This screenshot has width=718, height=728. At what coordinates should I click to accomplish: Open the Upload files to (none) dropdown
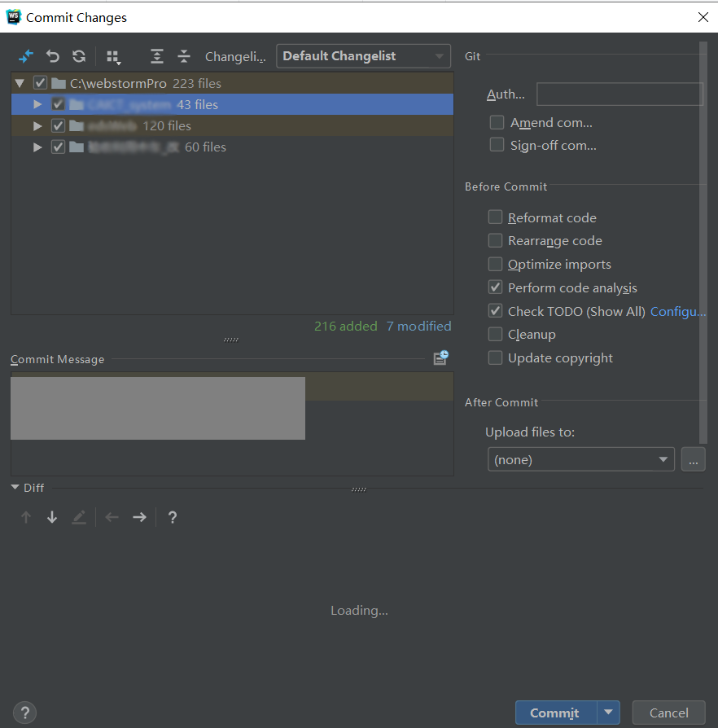(581, 459)
